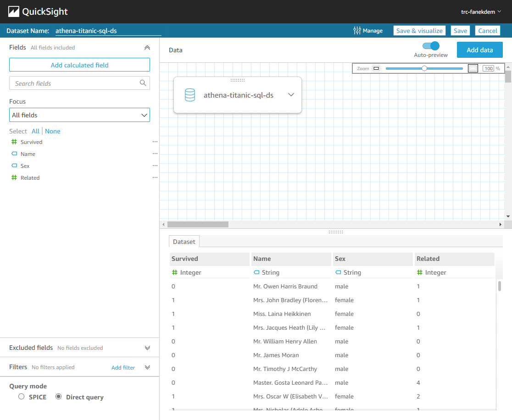Cancel dataset editing
Screen dimensions: 512x420
(x=488, y=31)
